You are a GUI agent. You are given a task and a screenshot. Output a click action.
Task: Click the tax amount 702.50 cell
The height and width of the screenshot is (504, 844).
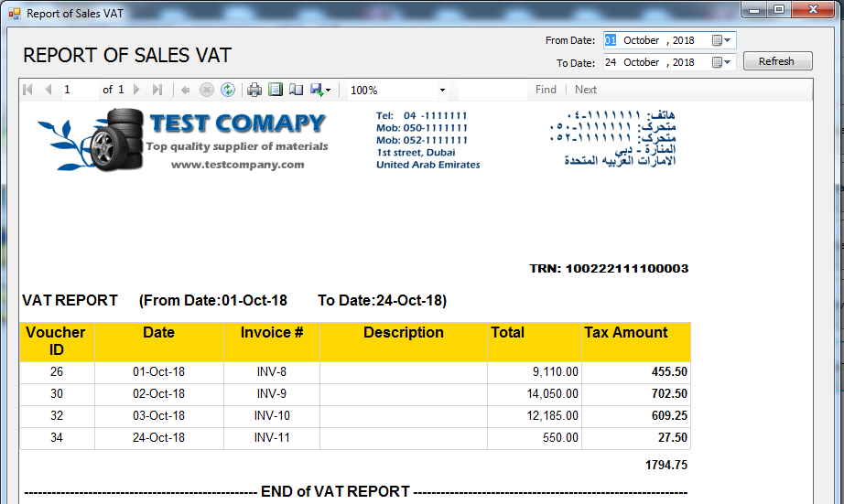tap(636, 393)
